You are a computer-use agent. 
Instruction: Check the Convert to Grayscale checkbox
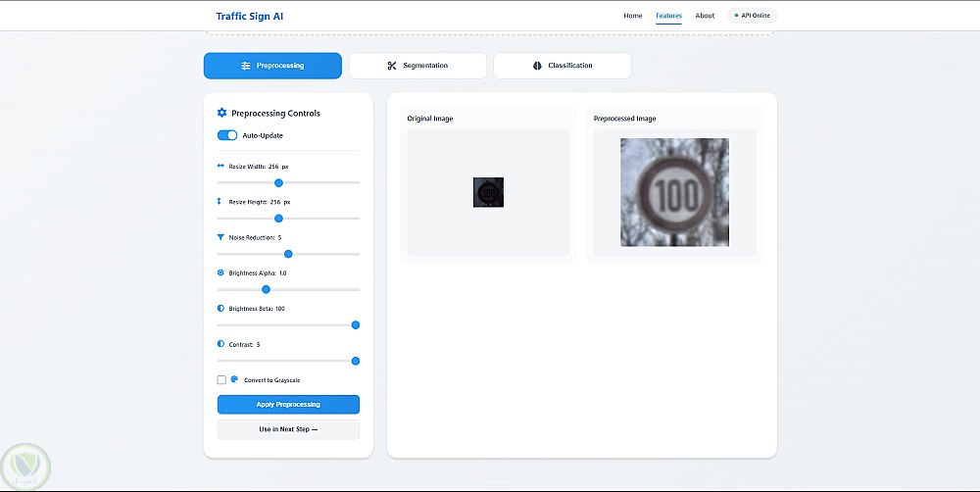click(x=221, y=380)
